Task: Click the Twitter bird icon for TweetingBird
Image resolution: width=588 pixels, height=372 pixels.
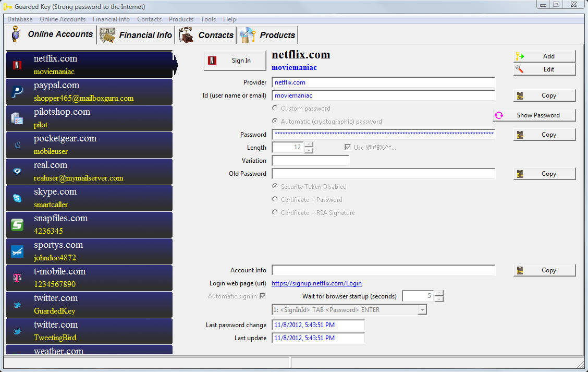Action: coord(17,331)
